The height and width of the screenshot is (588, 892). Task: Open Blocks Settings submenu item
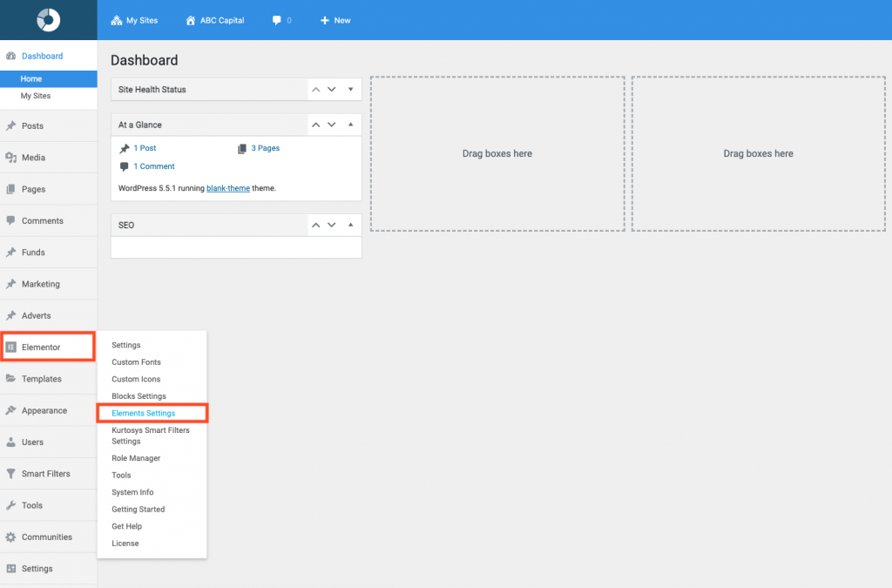[x=139, y=396]
